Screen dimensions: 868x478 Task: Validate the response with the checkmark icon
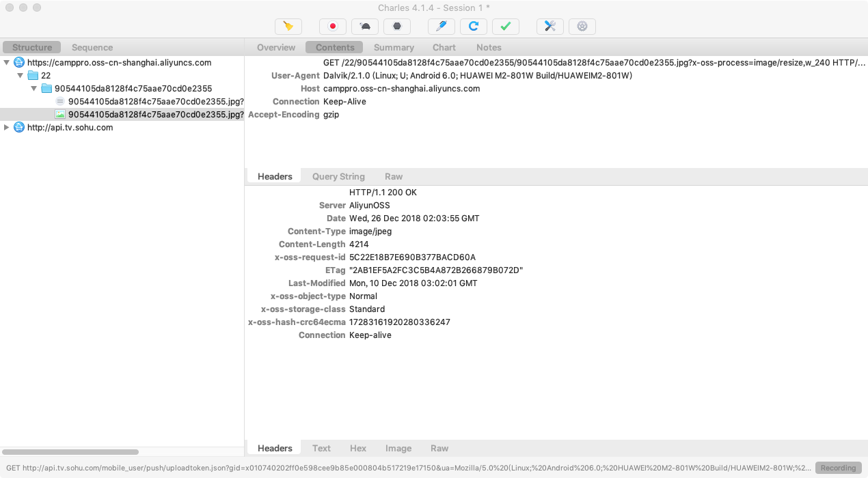point(505,26)
